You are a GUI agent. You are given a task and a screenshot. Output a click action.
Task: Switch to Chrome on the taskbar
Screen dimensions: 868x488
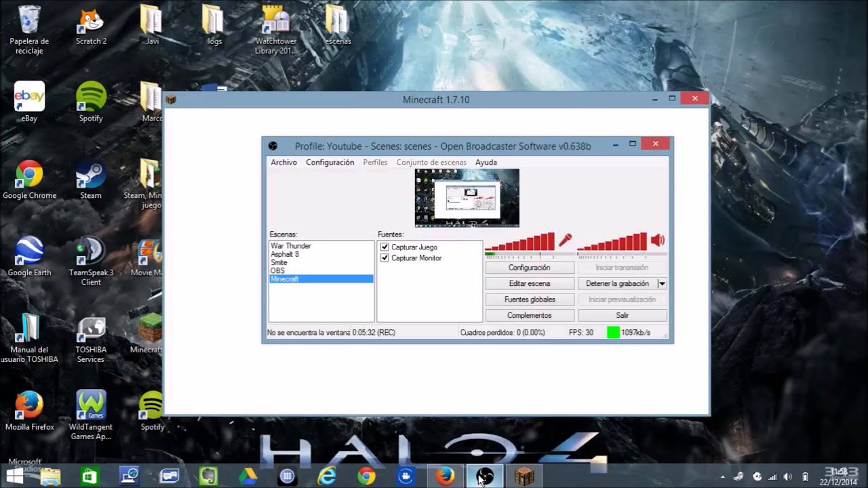(366, 476)
